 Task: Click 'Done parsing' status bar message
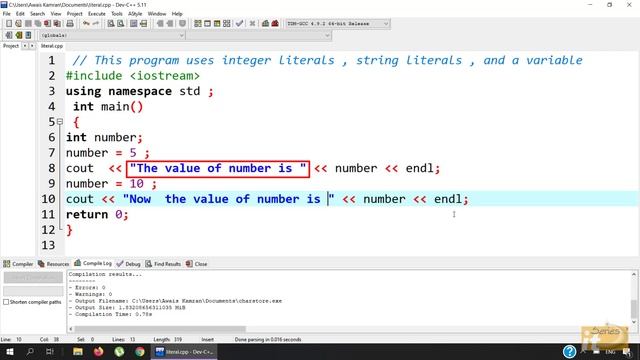tap(268, 340)
